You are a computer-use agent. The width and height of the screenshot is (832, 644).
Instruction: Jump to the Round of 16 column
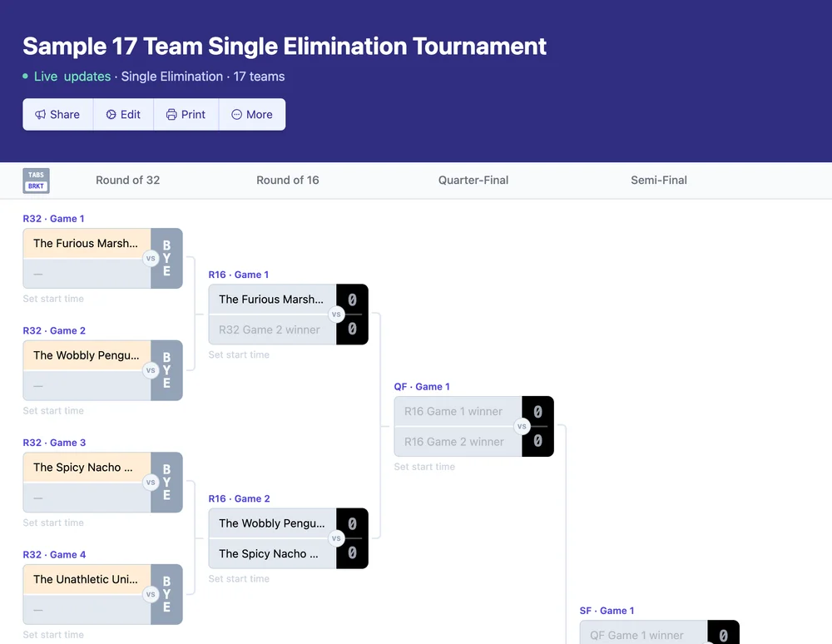(287, 180)
